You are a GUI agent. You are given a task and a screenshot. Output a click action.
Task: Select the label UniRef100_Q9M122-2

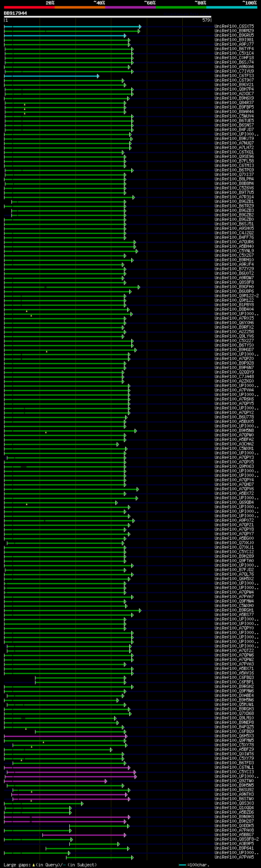coord(237,296)
